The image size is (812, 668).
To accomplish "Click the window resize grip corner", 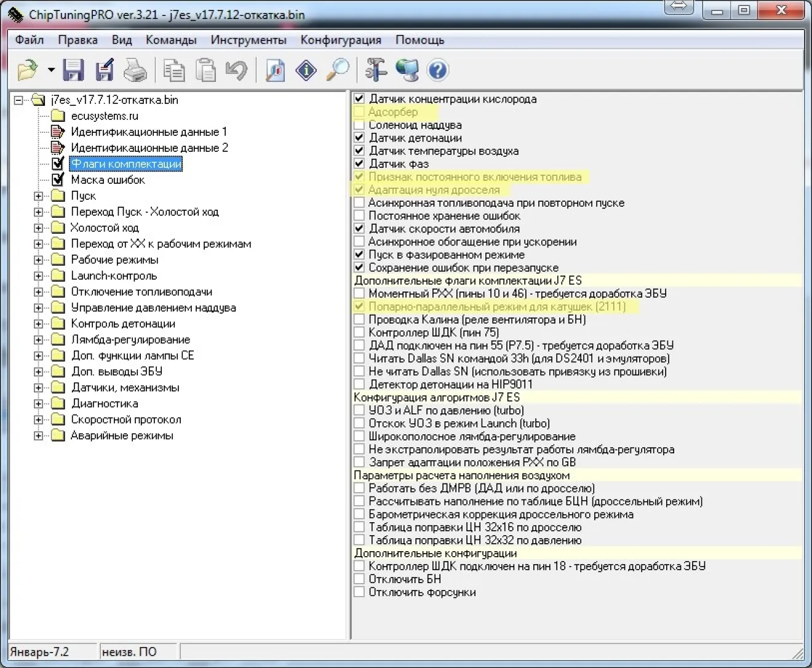I will [x=797, y=653].
